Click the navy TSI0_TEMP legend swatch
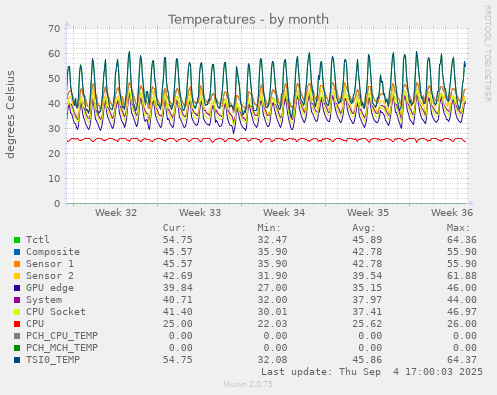This screenshot has width=497, height=395. click(17, 360)
